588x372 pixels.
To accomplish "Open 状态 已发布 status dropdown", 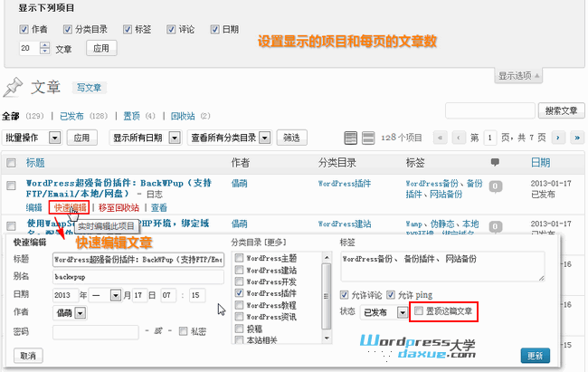I will [384, 312].
